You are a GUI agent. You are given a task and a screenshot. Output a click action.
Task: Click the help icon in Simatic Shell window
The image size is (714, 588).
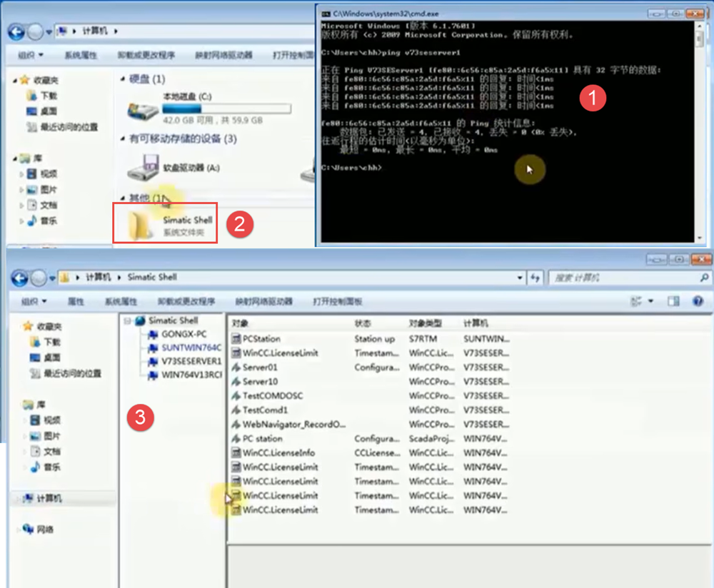click(x=698, y=302)
